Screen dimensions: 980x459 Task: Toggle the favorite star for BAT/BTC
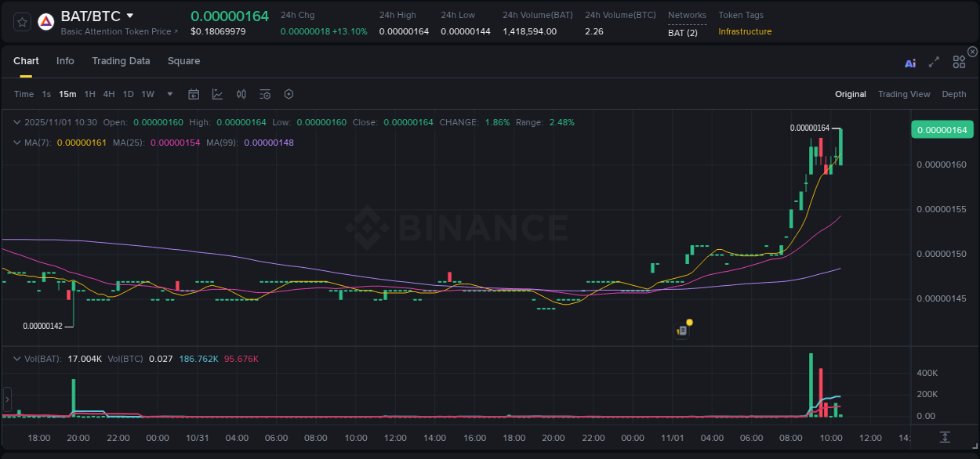(x=21, y=22)
